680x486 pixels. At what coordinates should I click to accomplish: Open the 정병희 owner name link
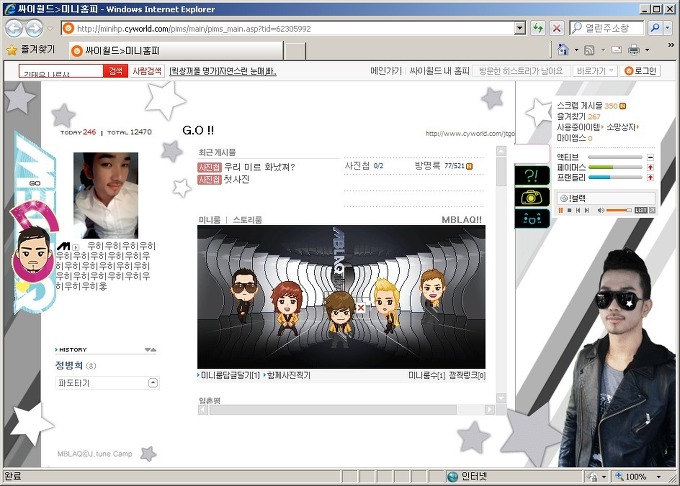tap(69, 365)
